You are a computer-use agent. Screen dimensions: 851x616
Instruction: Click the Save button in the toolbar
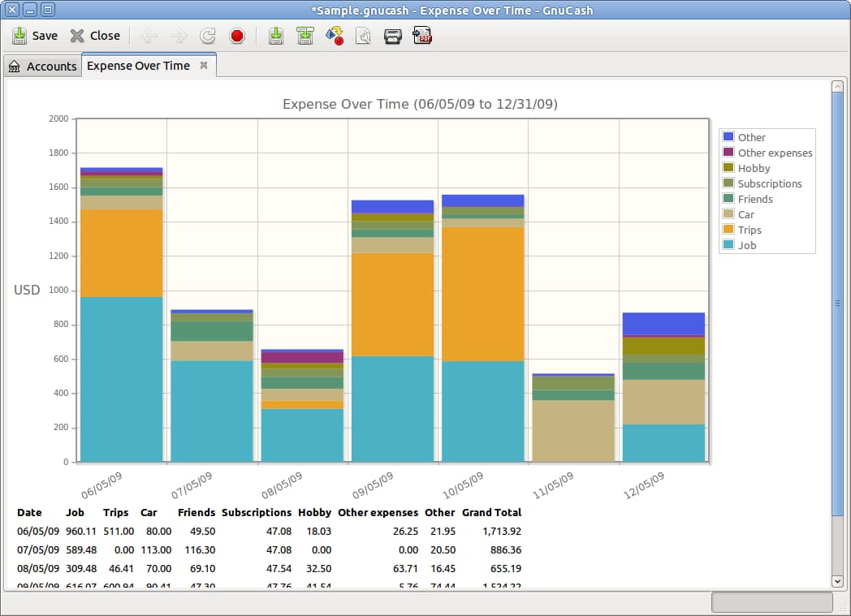[x=36, y=36]
